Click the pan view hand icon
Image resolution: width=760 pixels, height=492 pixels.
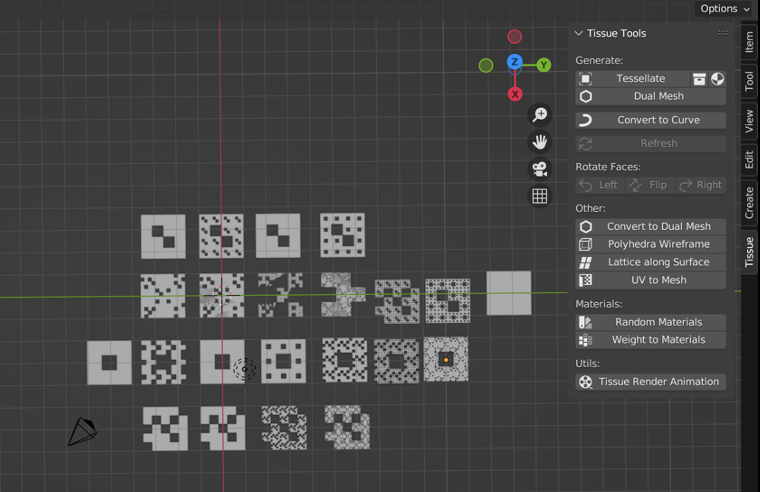[x=539, y=142]
